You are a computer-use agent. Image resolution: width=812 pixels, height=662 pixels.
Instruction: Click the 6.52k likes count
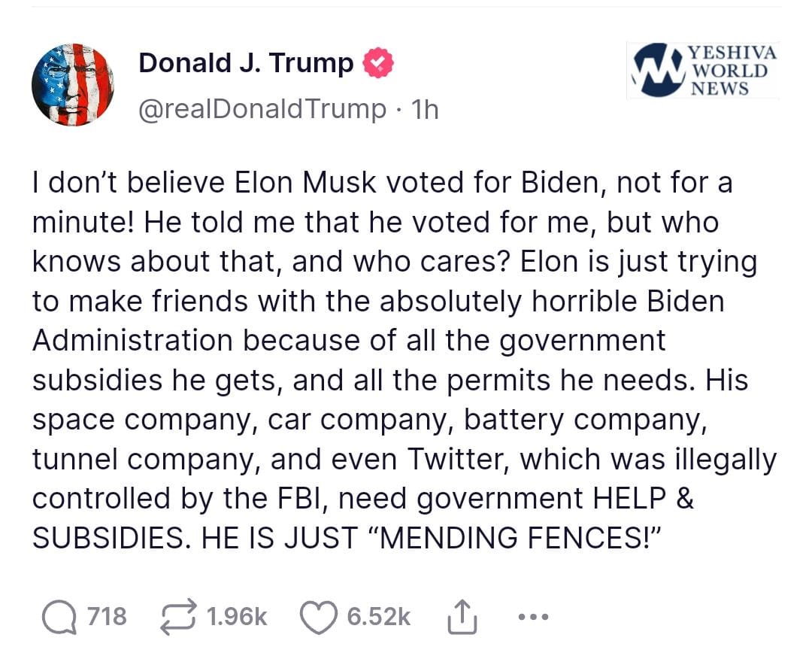[378, 617]
